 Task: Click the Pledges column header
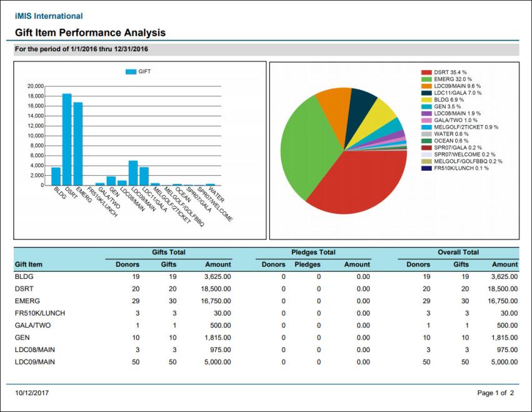[x=308, y=264]
